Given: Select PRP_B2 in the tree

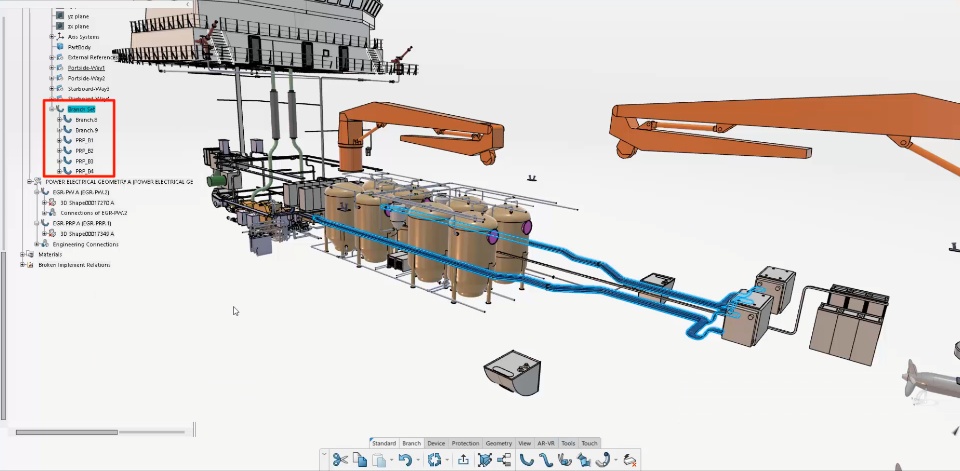Looking at the screenshot, I should (x=84, y=151).
